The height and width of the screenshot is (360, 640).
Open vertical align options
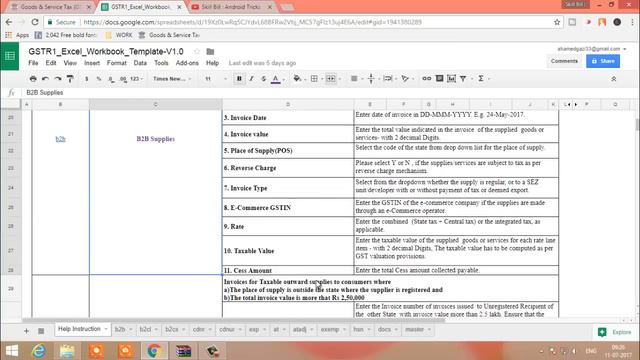[x=371, y=78]
